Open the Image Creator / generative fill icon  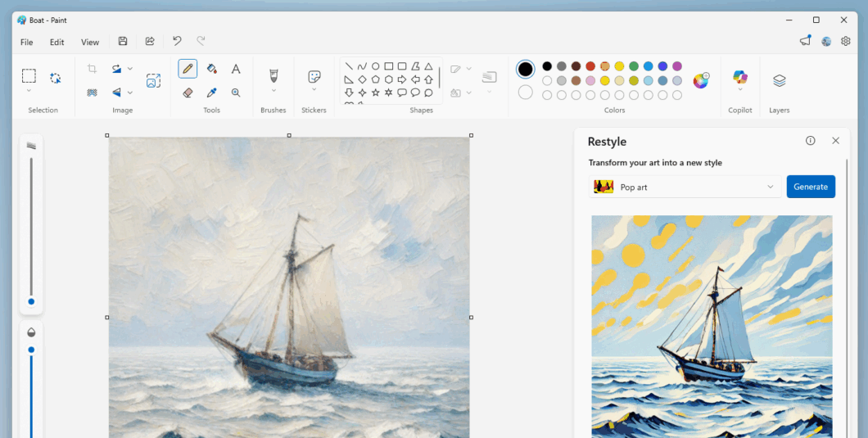[x=153, y=81]
